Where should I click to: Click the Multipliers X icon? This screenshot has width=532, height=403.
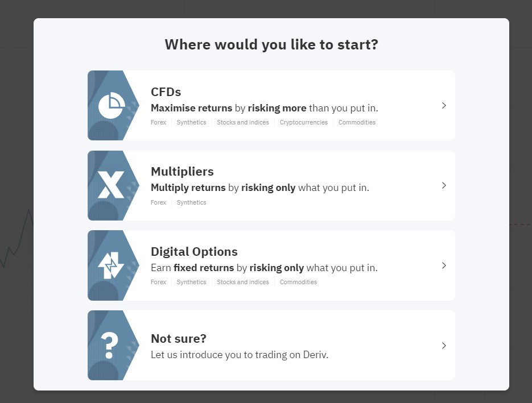(111, 185)
